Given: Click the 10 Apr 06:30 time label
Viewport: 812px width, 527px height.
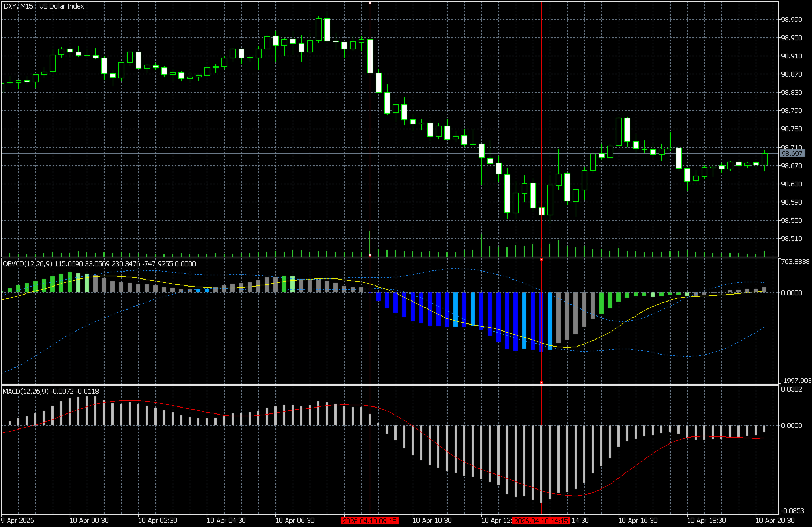Looking at the screenshot, I should (295, 521).
